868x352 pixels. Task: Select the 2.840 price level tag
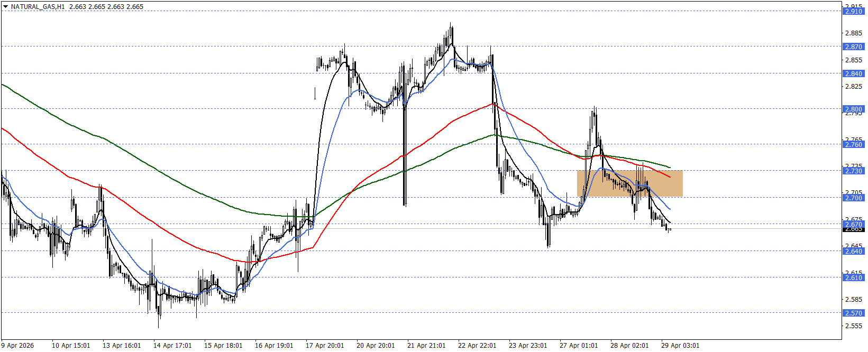click(x=853, y=73)
